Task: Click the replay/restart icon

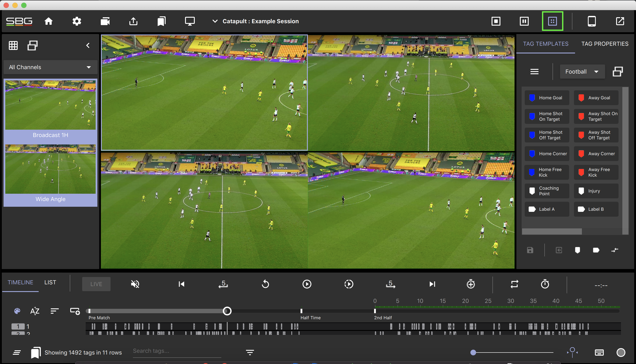Action: point(265,284)
